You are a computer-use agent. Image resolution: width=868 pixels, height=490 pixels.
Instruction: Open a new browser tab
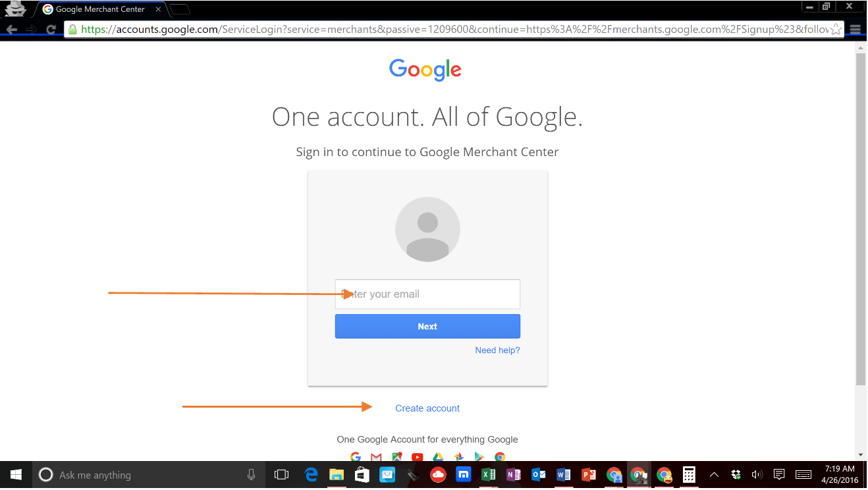click(180, 9)
